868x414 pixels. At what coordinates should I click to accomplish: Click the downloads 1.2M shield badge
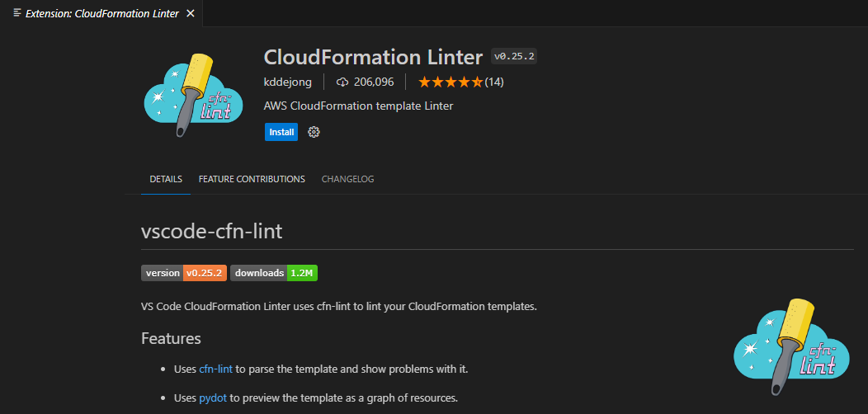pyautogui.click(x=274, y=273)
